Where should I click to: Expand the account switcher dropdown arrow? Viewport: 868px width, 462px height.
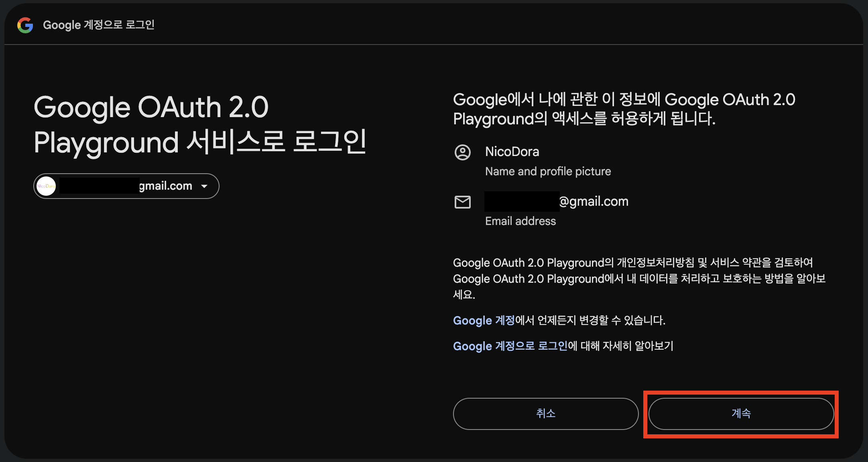[x=204, y=186]
